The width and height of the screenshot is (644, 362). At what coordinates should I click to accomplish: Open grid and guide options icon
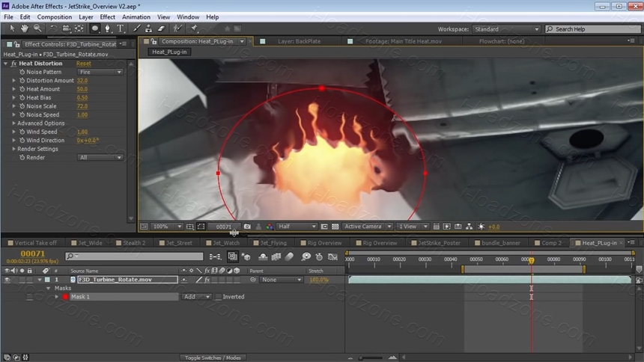click(189, 226)
